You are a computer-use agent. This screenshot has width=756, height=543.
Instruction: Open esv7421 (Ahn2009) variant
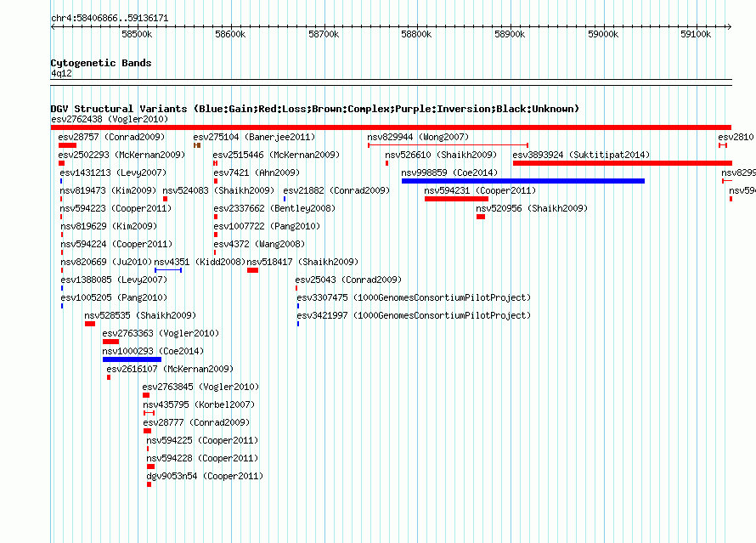[x=257, y=173]
